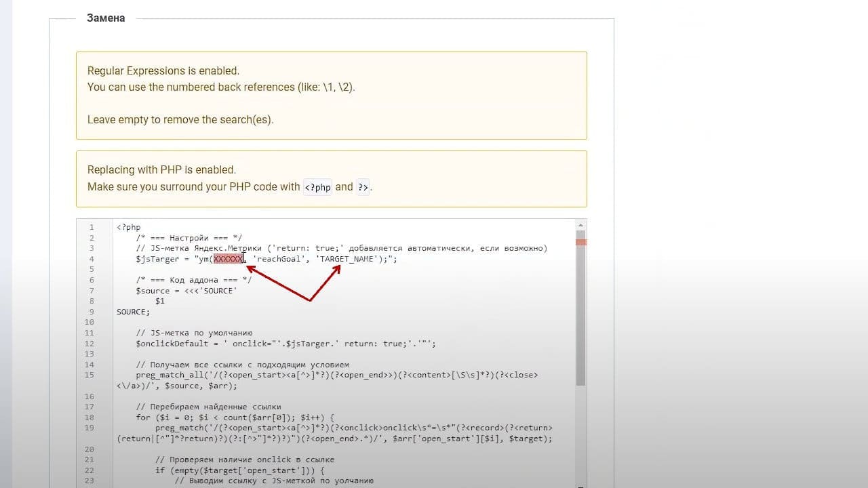
Task: Click the code editor vertical scrollbar thumb
Action: click(580, 308)
